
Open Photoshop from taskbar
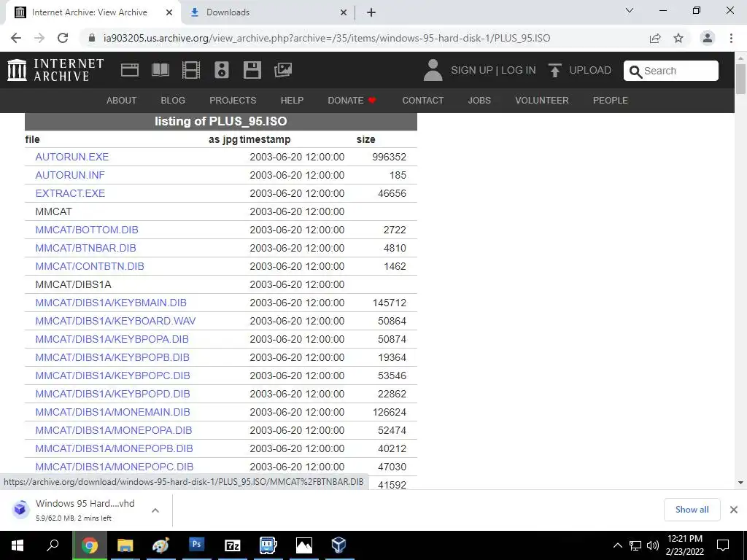point(196,545)
